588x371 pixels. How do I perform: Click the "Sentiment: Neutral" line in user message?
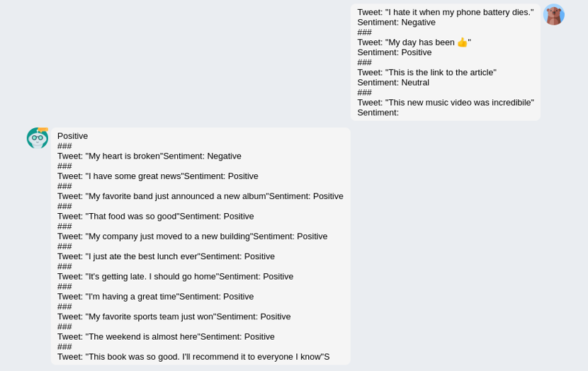point(393,82)
